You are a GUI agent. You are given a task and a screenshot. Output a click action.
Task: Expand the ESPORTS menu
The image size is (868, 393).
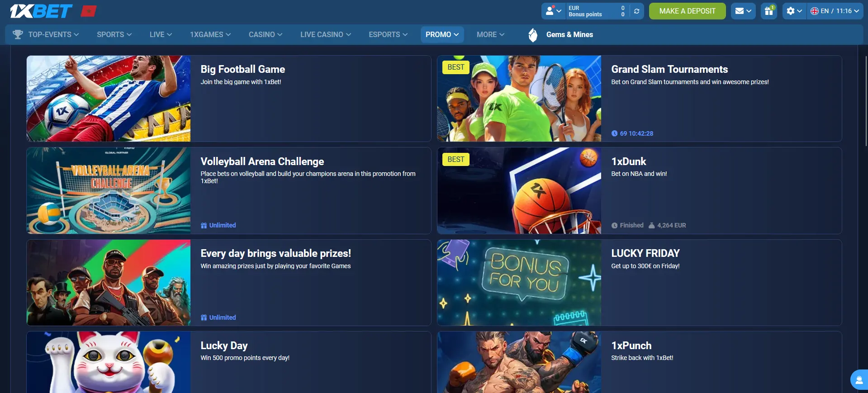pos(388,34)
